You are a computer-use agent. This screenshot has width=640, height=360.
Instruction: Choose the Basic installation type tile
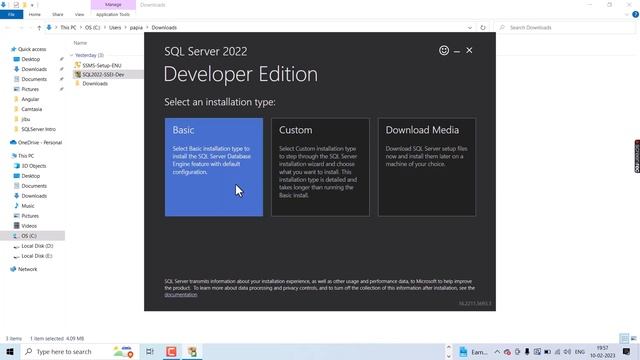[214, 167]
